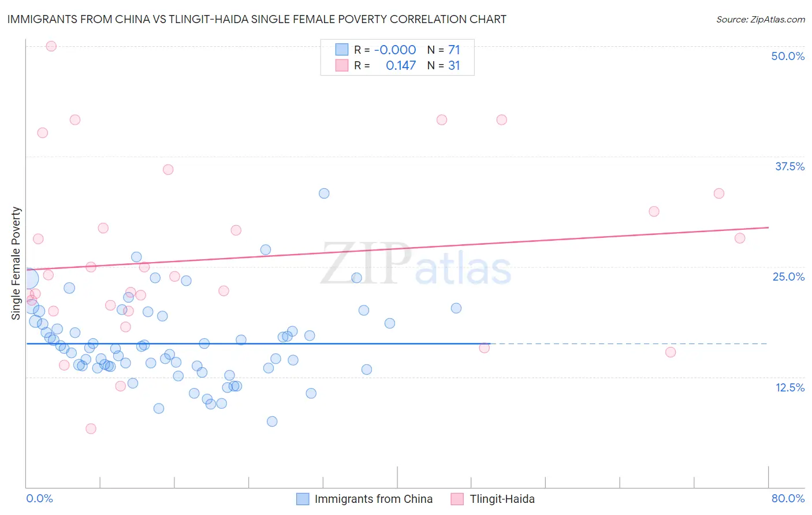
Task: Select the 37.5% y-axis tick label
Action: tap(789, 166)
